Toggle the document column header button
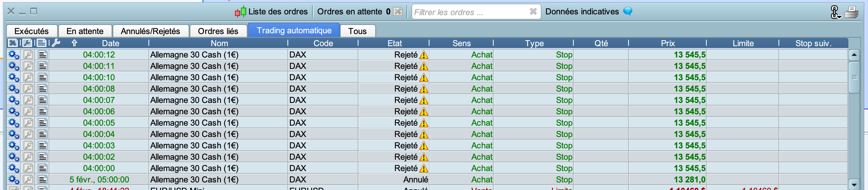Screen dimensions: 868x190 pos(42,43)
